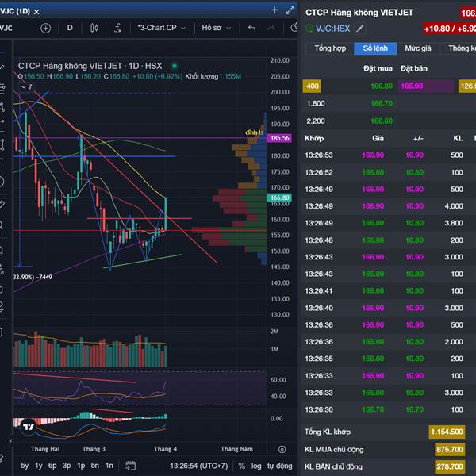The width and height of the screenshot is (476, 476).
Task: Click the Tổng KL khớp value 1.154.500
Action: [447, 432]
